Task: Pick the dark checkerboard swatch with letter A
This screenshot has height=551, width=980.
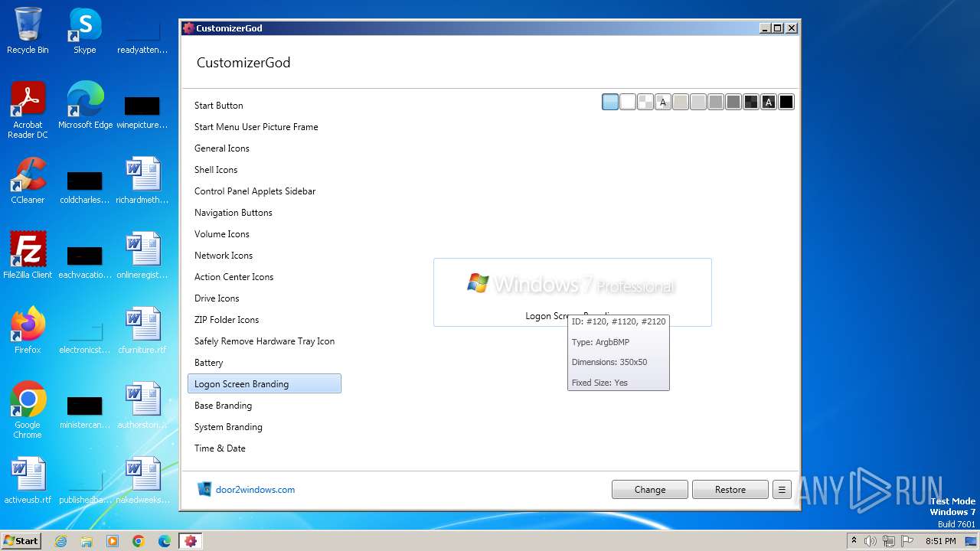Action: 769,102
